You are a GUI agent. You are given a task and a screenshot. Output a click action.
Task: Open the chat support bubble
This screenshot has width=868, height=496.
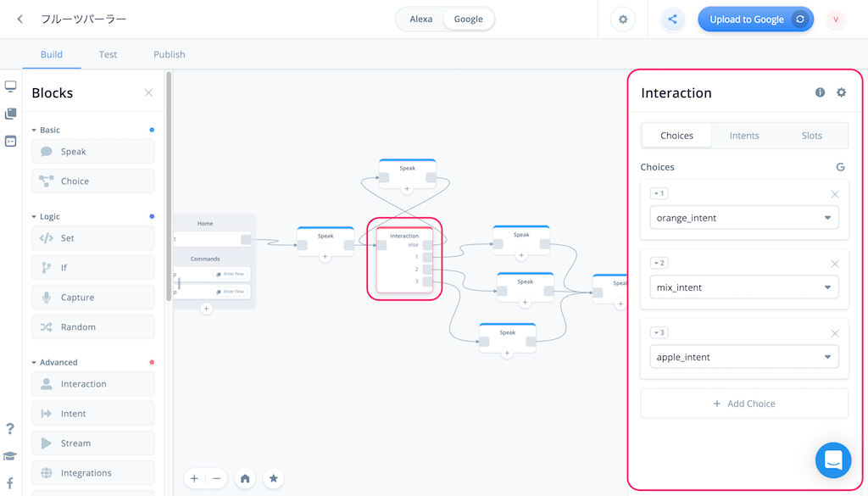(833, 460)
